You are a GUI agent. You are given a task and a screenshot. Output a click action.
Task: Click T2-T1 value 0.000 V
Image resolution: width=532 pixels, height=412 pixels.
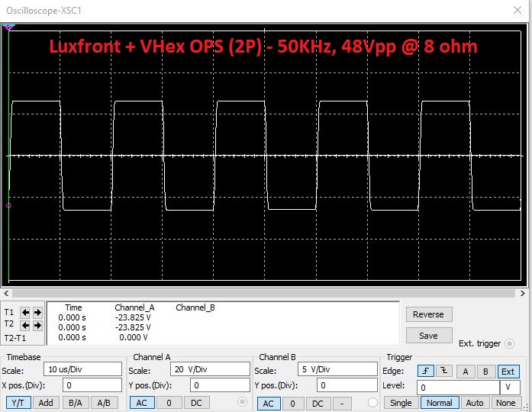pos(134,337)
